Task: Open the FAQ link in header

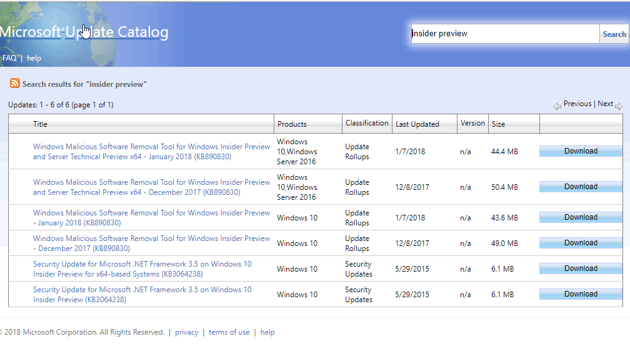Action: click(x=9, y=58)
